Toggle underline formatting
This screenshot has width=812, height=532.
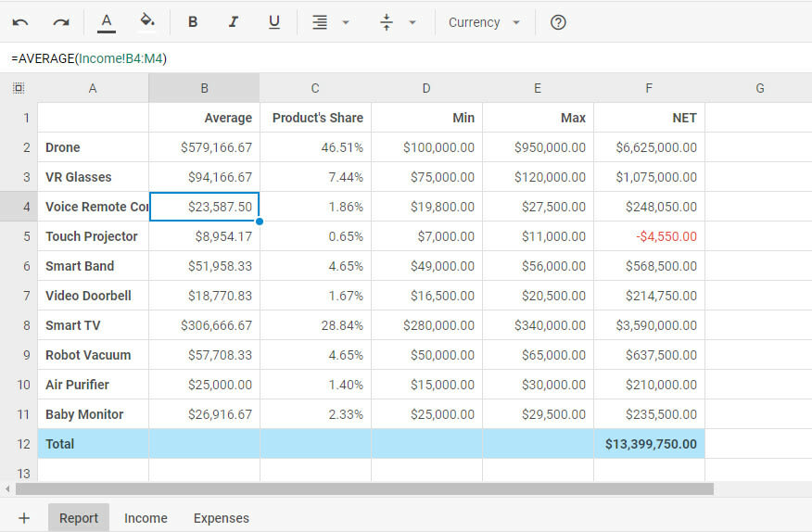[274, 22]
